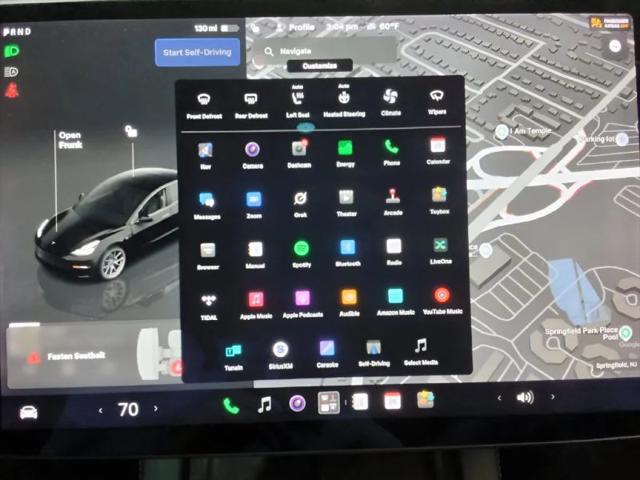Open the Nav app
Viewport: 640px width, 480px height.
point(205,156)
